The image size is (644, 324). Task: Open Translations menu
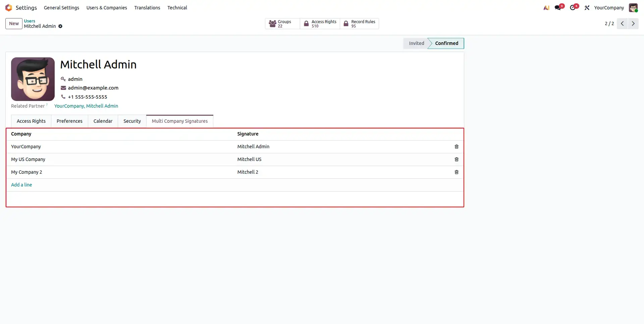pyautogui.click(x=147, y=8)
